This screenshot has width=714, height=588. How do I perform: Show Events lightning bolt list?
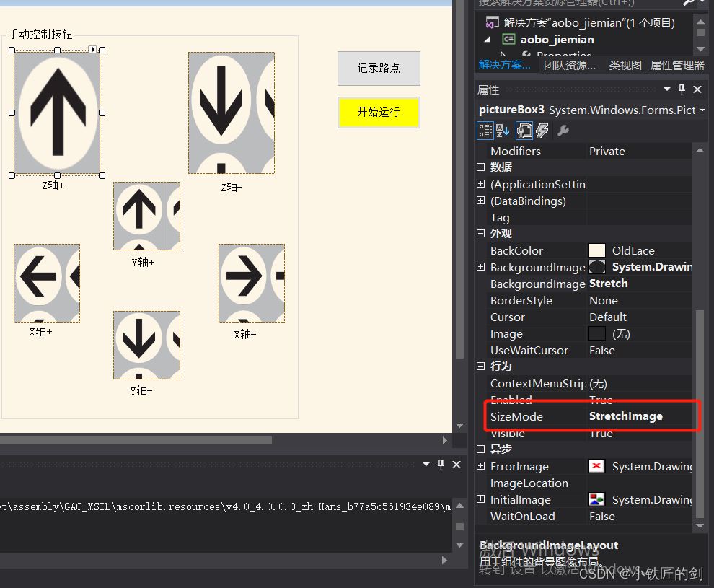point(542,131)
